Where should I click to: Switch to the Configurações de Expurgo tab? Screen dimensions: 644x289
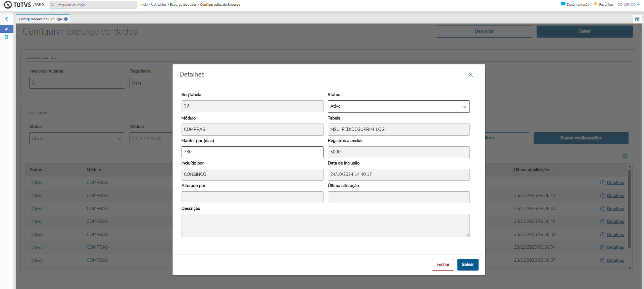(40, 19)
